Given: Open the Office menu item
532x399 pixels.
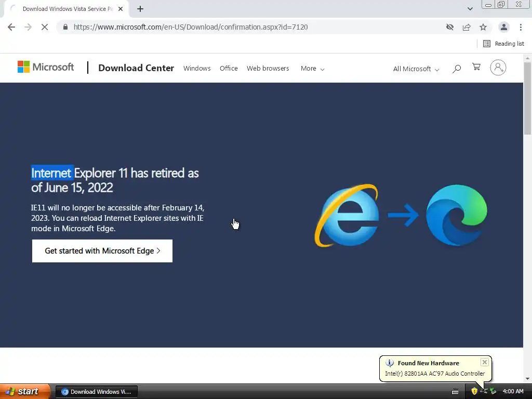Looking at the screenshot, I should pyautogui.click(x=229, y=68).
